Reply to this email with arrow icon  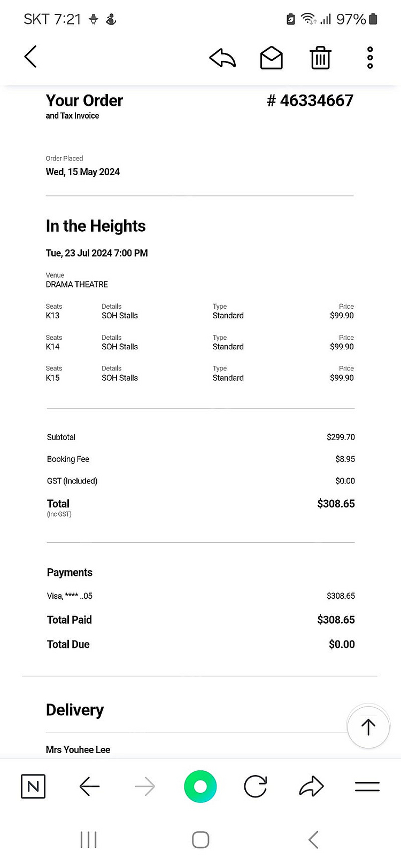click(x=222, y=58)
